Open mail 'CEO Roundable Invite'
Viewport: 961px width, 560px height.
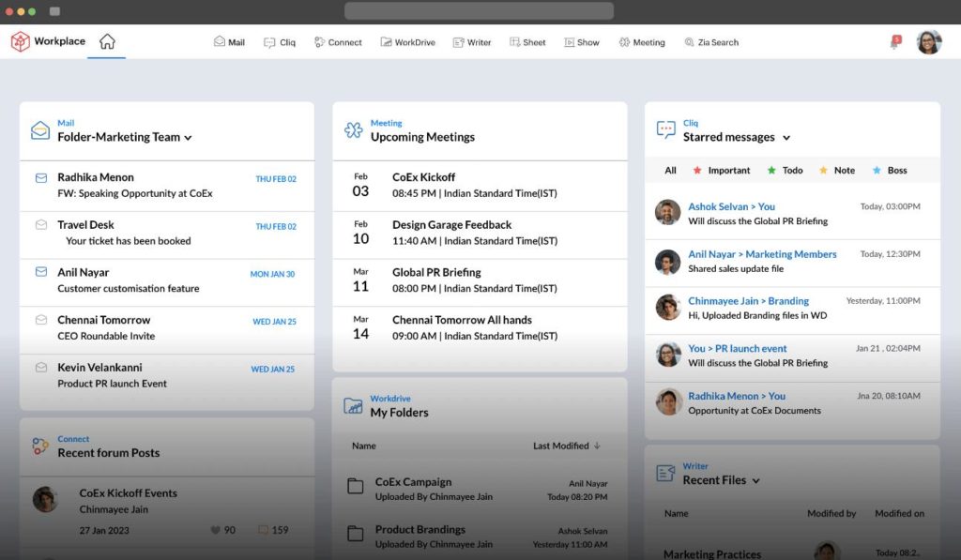coord(106,337)
